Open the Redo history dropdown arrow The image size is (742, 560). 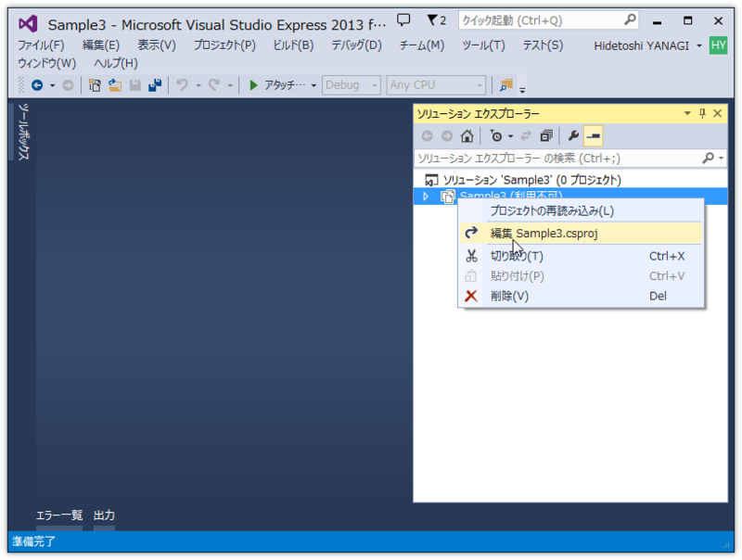point(230,85)
